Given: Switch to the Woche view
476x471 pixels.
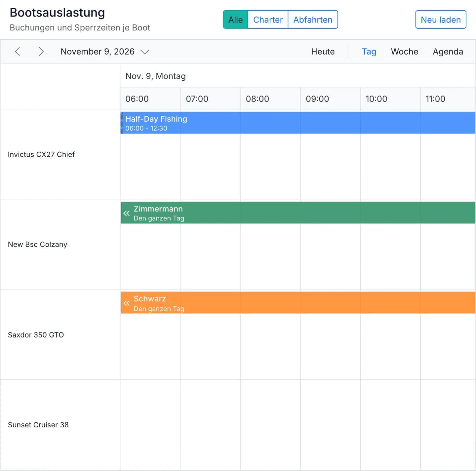Looking at the screenshot, I should pyautogui.click(x=405, y=52).
